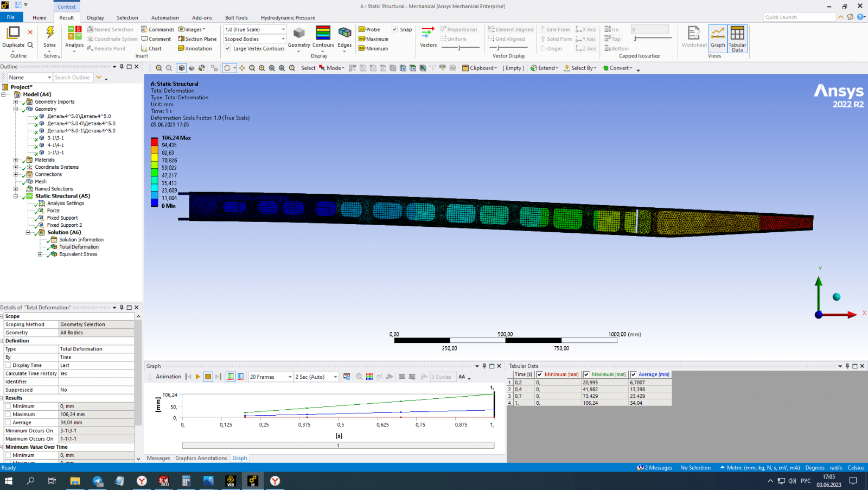Open the Messages tab below graph
Viewport: 868px width, 490px height.
coord(158,459)
